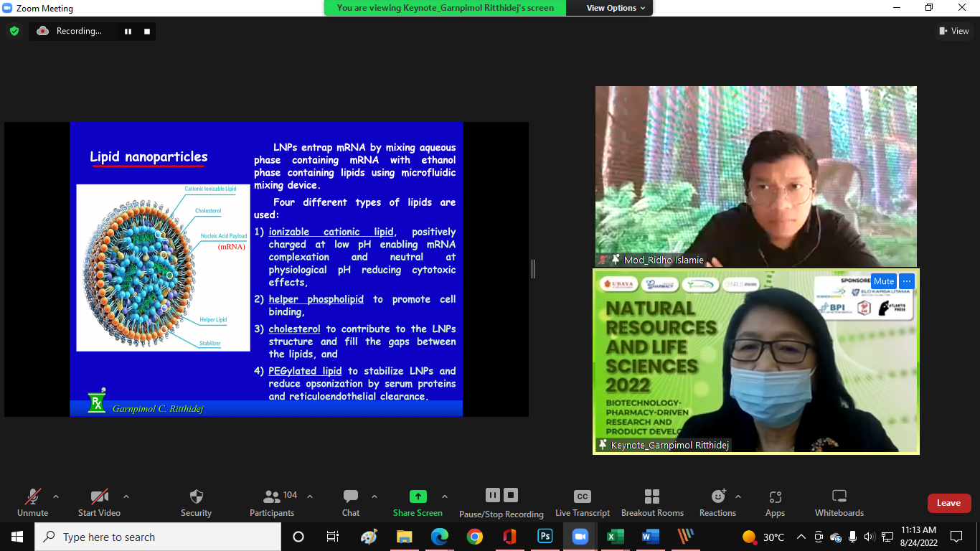Screen dimensions: 980x551
Task: Expand audio options arrow beside Unmute
Action: coord(56,496)
